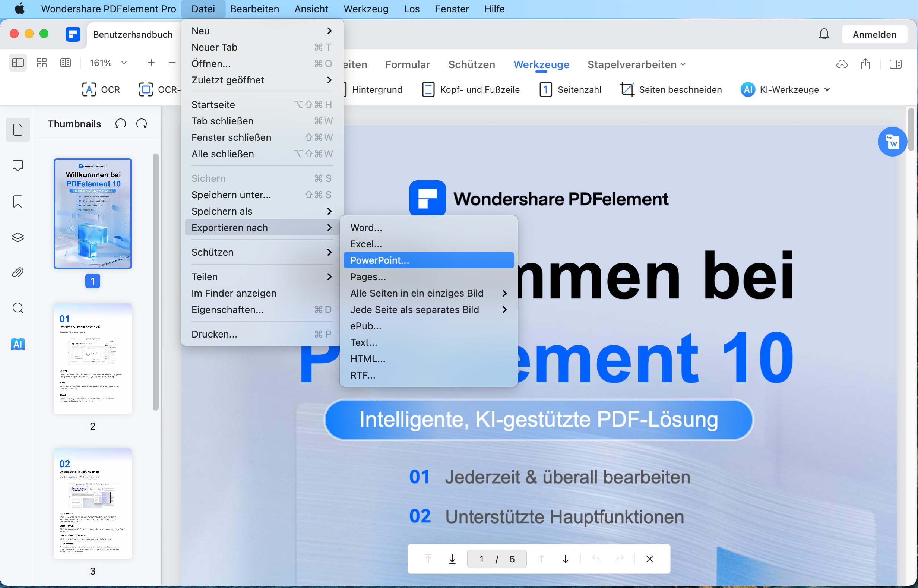Open the Ansicht menu bar item
Screen dimensions: 918x588
[311, 9]
